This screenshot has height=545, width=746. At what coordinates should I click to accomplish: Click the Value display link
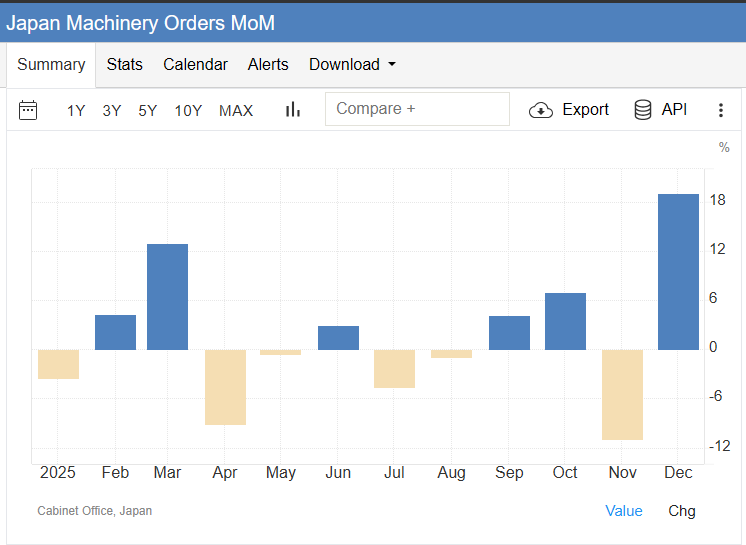pyautogui.click(x=624, y=511)
